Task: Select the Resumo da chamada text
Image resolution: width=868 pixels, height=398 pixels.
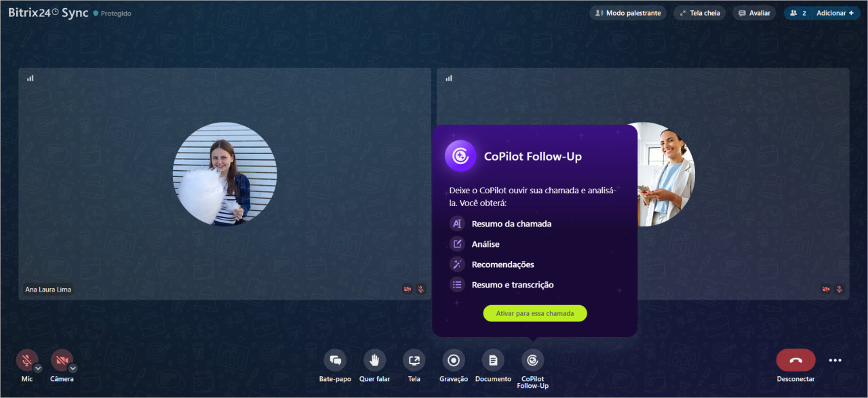Action: click(x=511, y=224)
